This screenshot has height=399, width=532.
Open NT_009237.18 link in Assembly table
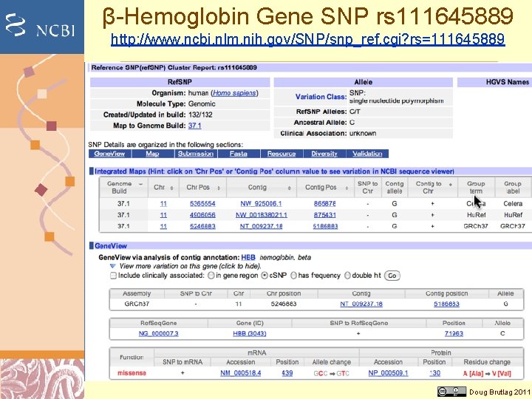(361, 304)
